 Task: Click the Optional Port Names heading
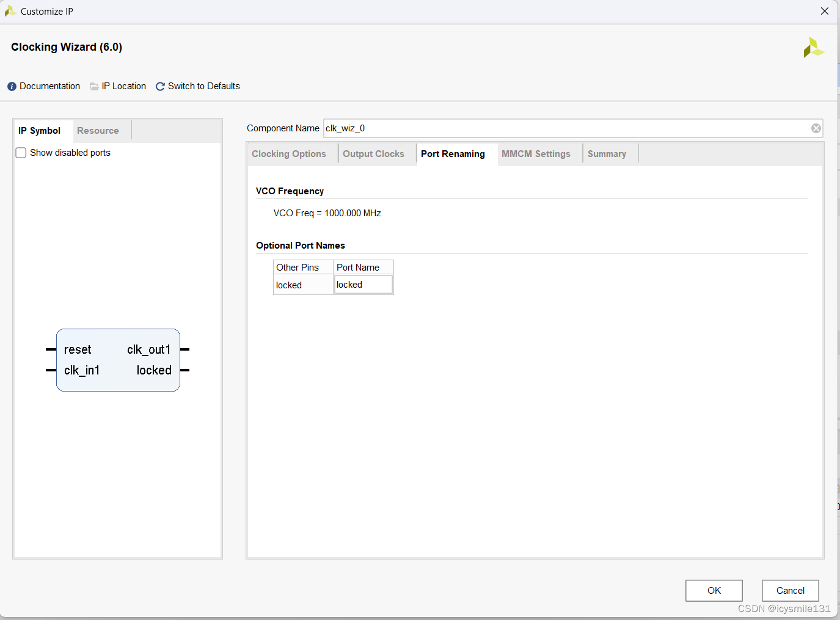pos(301,246)
